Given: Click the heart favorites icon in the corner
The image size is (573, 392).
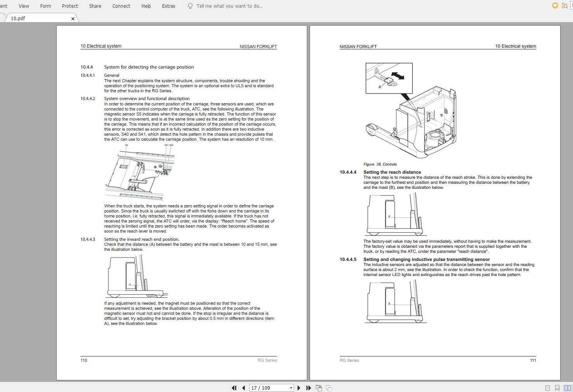Looking at the screenshot, I should coord(554,5).
